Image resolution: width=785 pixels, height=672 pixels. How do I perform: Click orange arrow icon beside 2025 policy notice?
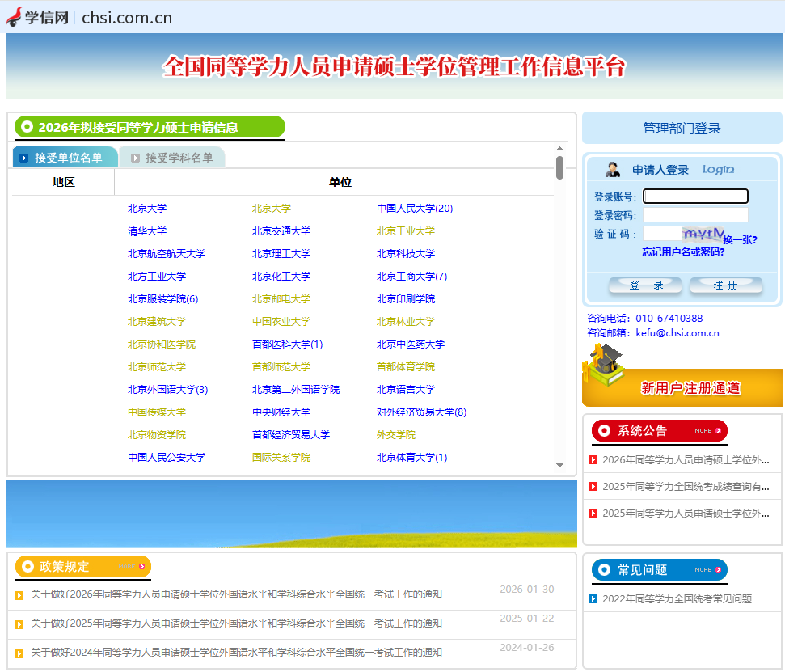click(19, 624)
